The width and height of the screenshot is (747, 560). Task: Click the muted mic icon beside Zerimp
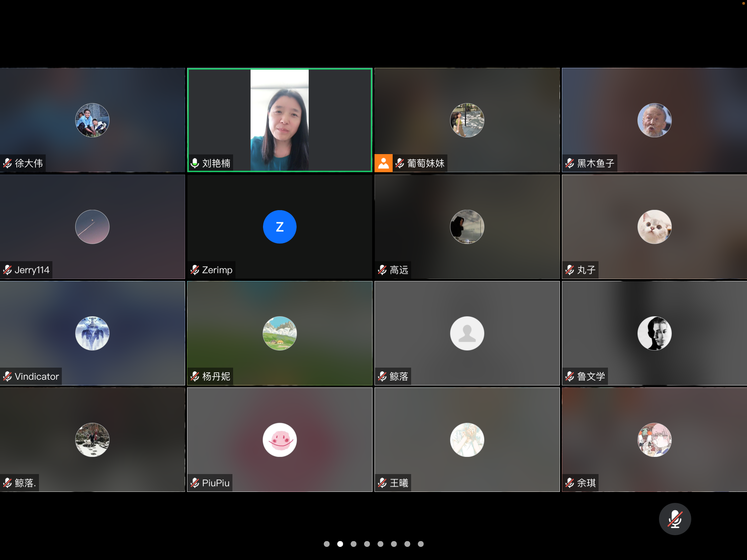195,270
